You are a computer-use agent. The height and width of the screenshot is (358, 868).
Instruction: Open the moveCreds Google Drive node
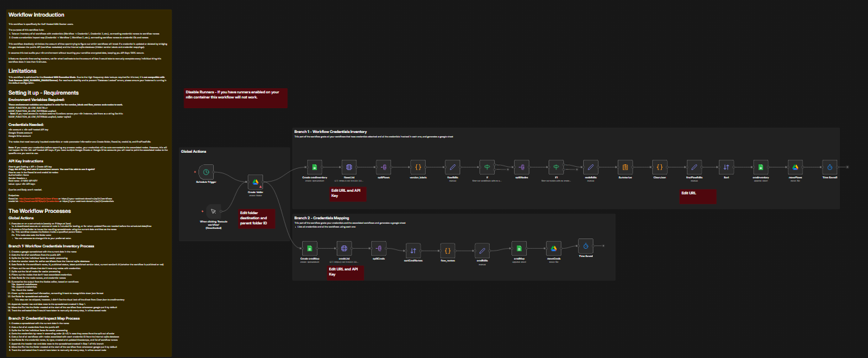point(554,248)
